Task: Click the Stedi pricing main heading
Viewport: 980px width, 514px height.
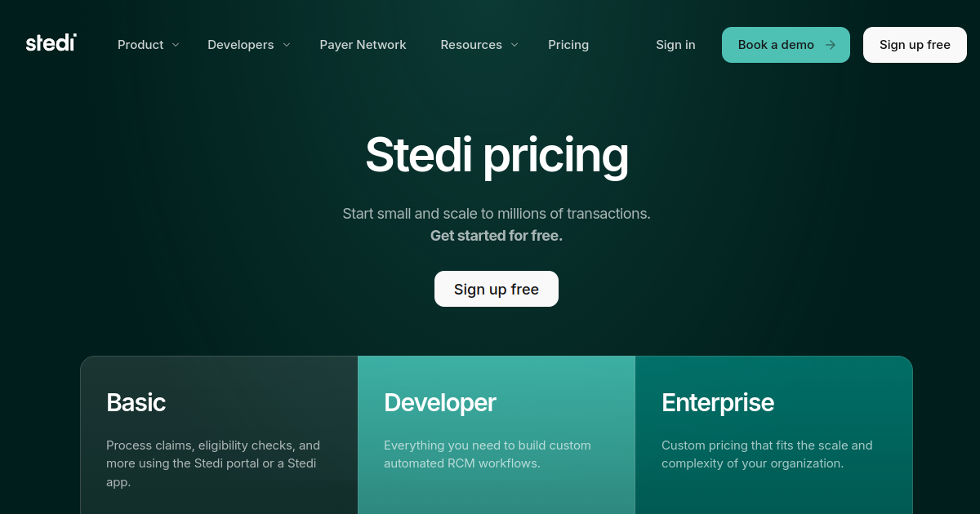Action: click(497, 154)
